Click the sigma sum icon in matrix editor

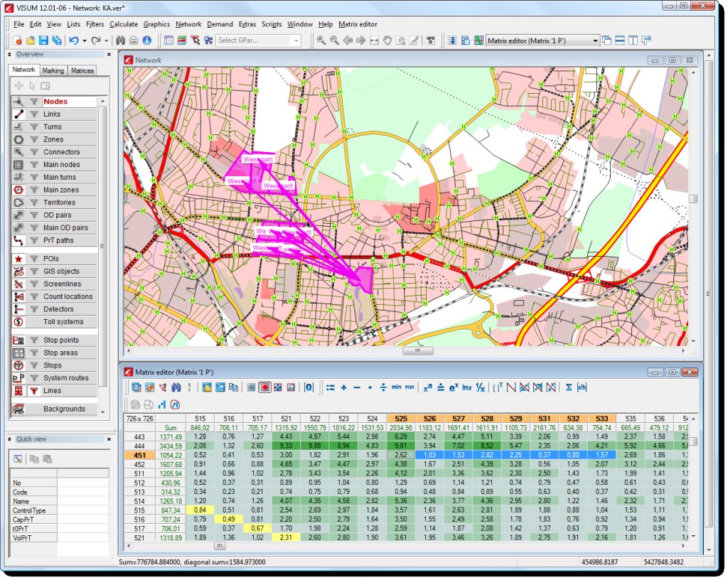[568, 387]
